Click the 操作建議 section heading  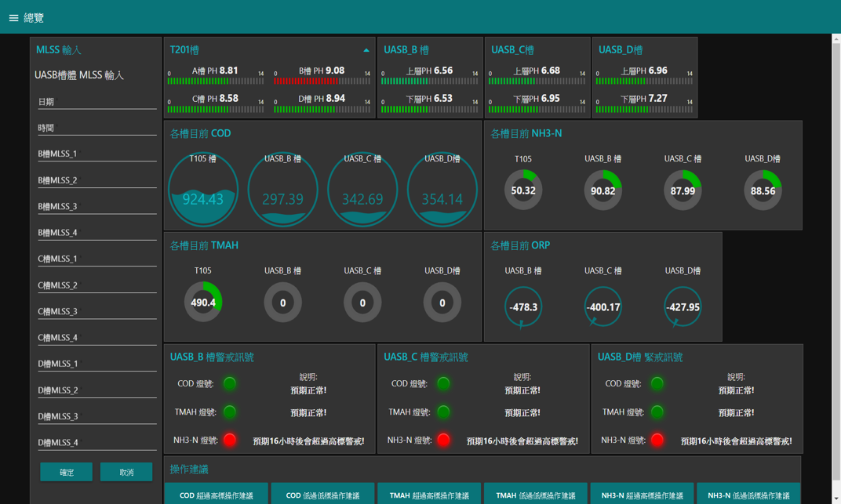[189, 470]
